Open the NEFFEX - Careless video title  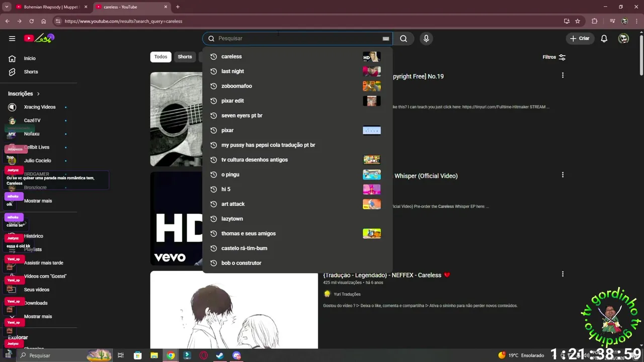[x=386, y=275]
